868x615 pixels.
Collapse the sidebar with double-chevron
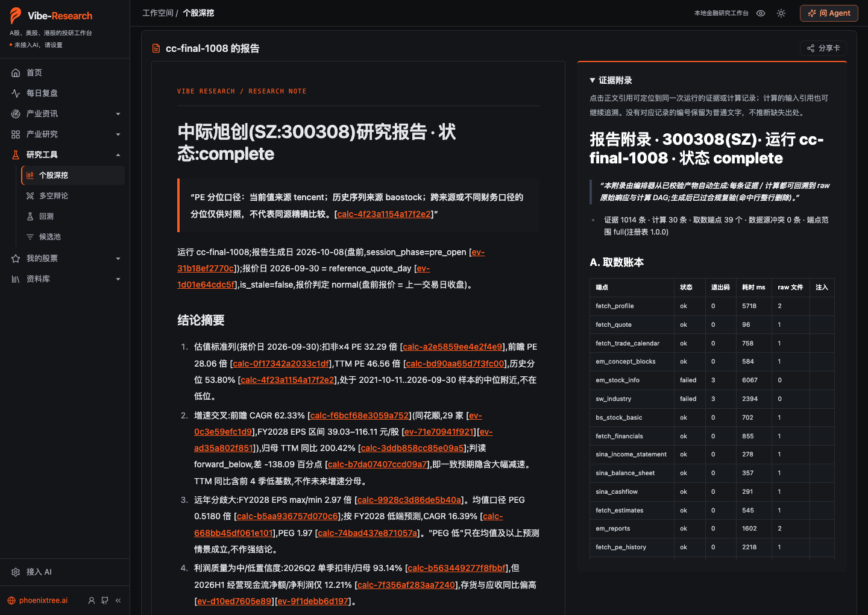118,601
